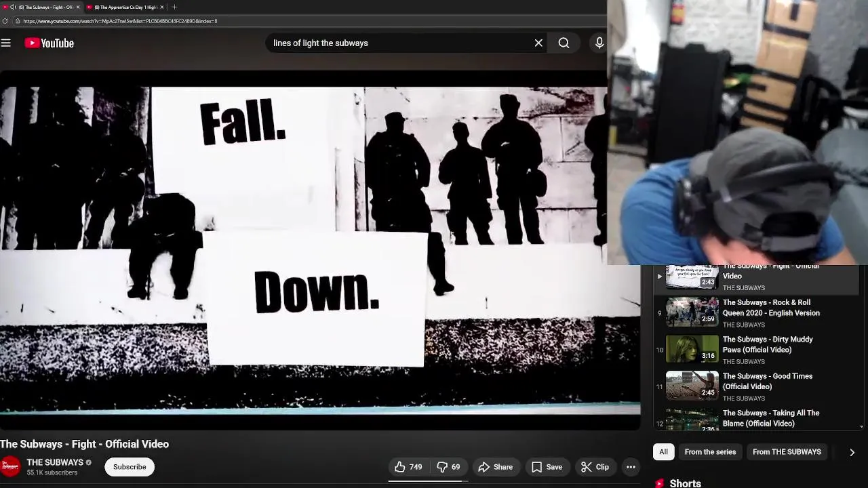Close 'The Subways - Fight' browser tab
The width and height of the screenshot is (868, 488).
coord(78,7)
